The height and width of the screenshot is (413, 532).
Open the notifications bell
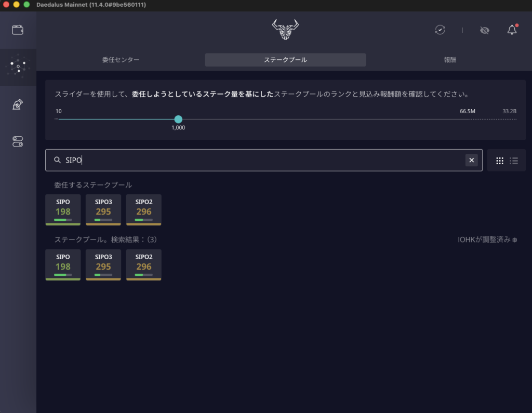pyautogui.click(x=512, y=30)
